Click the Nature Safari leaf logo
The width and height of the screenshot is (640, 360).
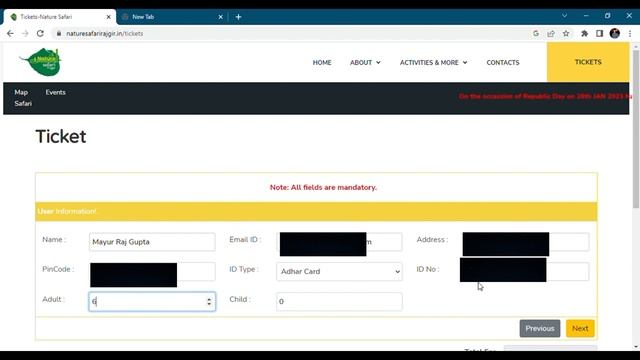coord(41,62)
